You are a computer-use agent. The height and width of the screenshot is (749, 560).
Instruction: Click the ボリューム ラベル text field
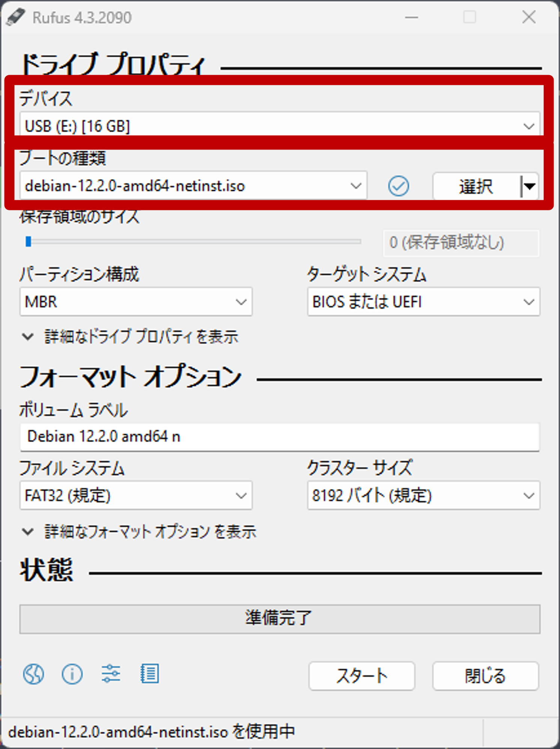280,437
